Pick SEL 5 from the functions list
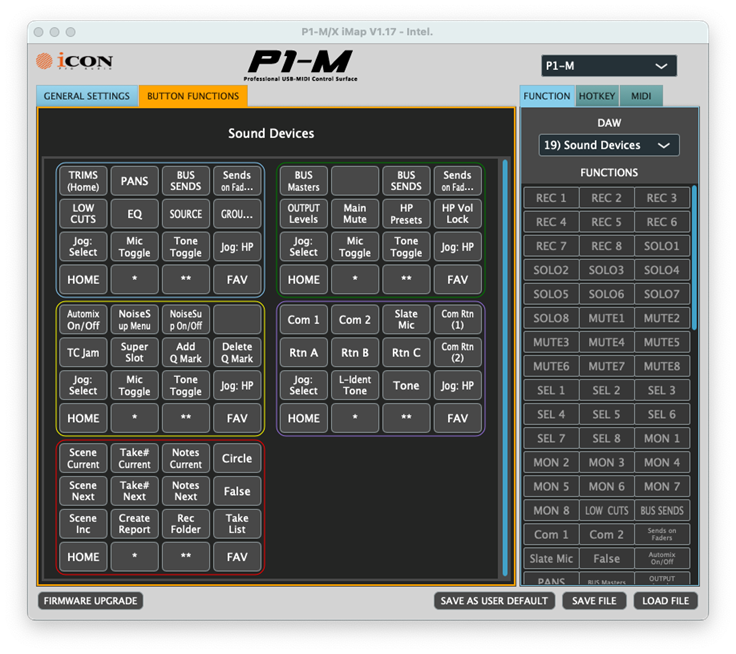 point(606,415)
